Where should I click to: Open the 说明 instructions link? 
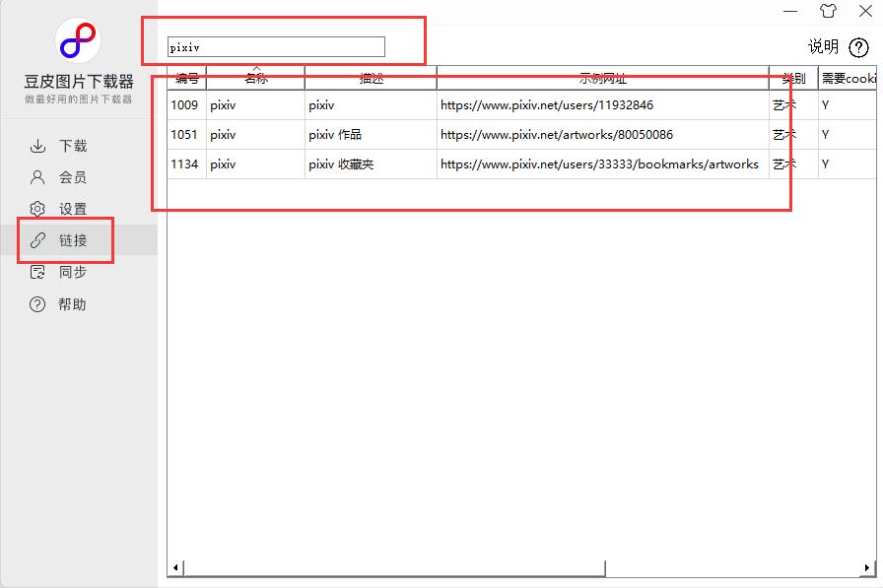pos(823,46)
